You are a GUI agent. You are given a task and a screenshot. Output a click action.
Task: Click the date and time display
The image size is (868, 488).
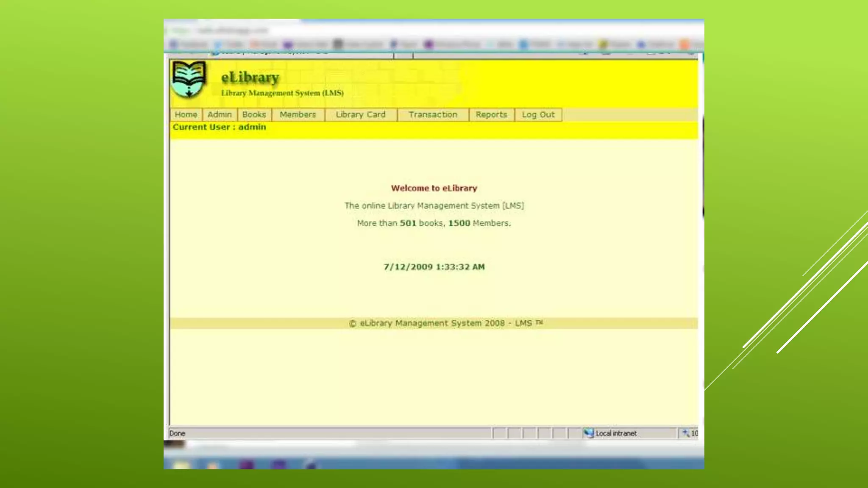[x=434, y=267]
